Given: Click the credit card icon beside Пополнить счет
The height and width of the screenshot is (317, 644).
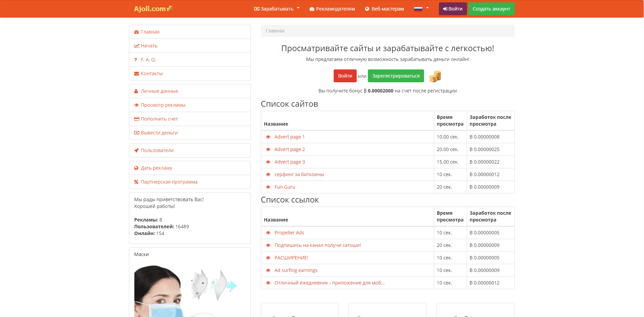Looking at the screenshot, I should click(136, 119).
